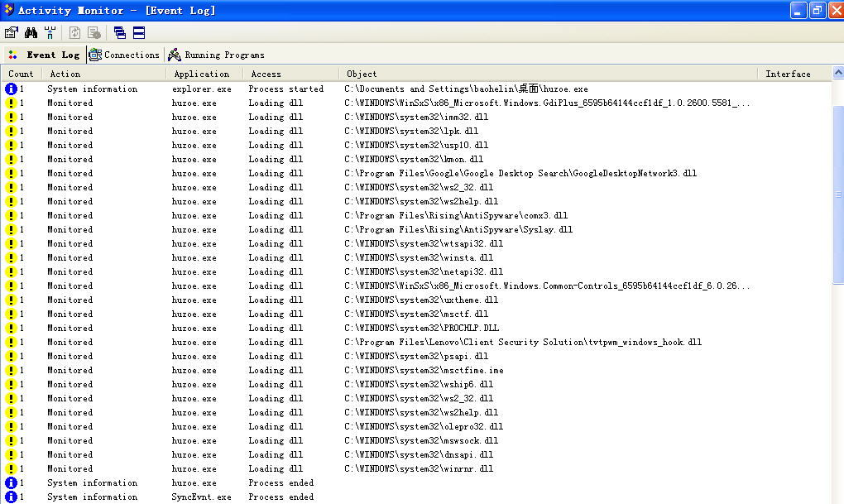
Task: Click 'System information' on the explorer.exe row
Action: [92, 89]
